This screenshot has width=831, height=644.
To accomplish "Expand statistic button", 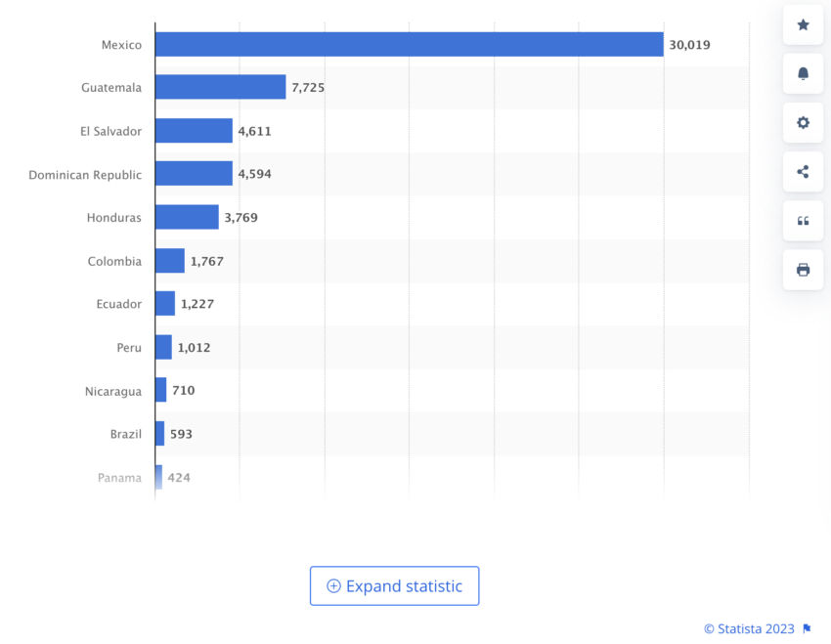I will pyautogui.click(x=394, y=585).
